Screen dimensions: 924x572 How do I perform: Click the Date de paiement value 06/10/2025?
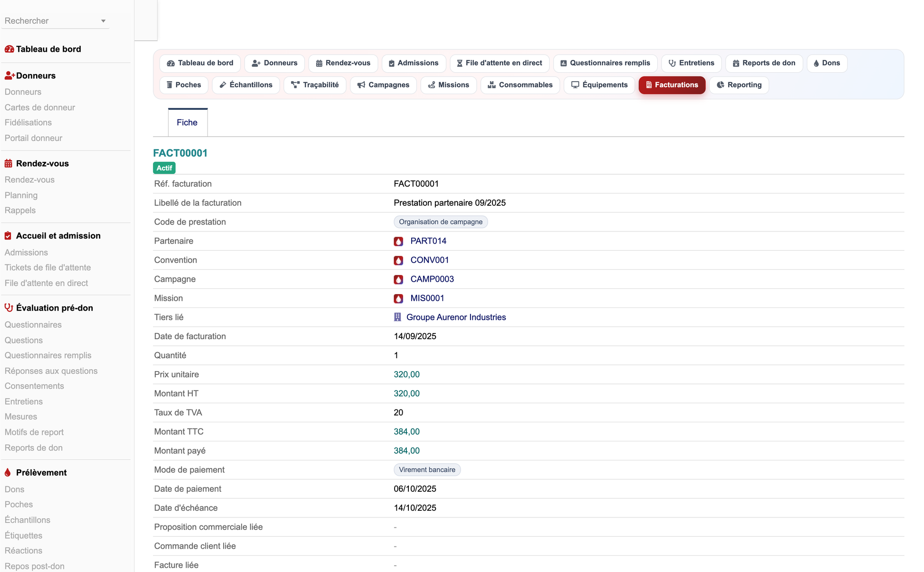point(415,489)
